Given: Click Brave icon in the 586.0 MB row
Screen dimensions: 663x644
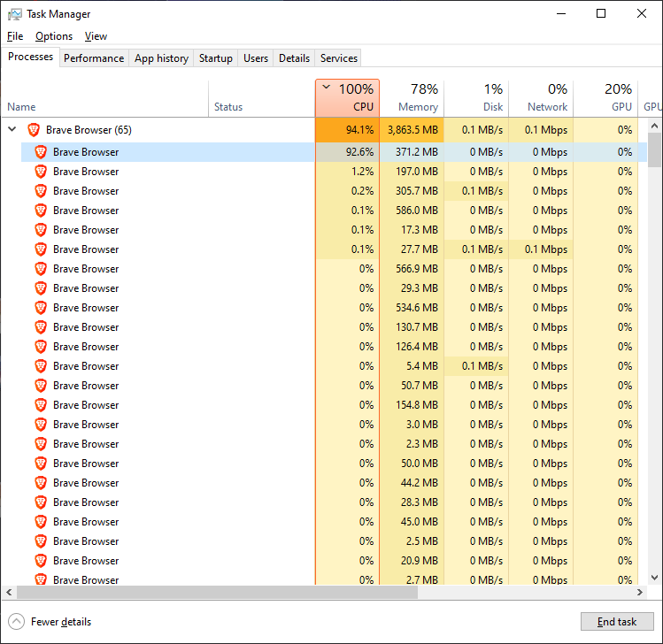Looking at the screenshot, I should tap(41, 211).
